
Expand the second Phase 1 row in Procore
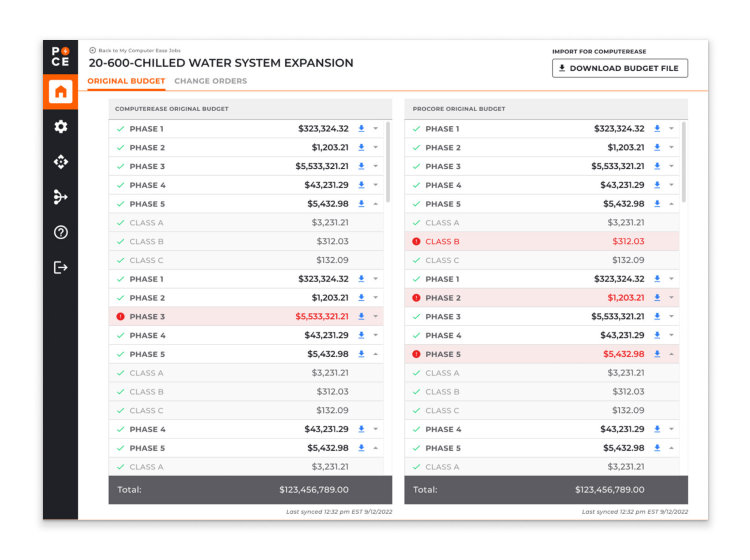(x=671, y=279)
